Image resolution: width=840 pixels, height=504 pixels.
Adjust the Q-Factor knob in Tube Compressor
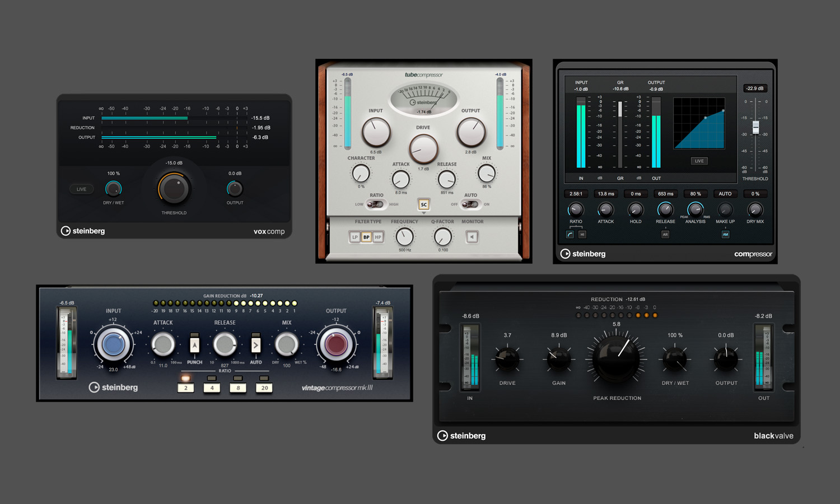[443, 237]
